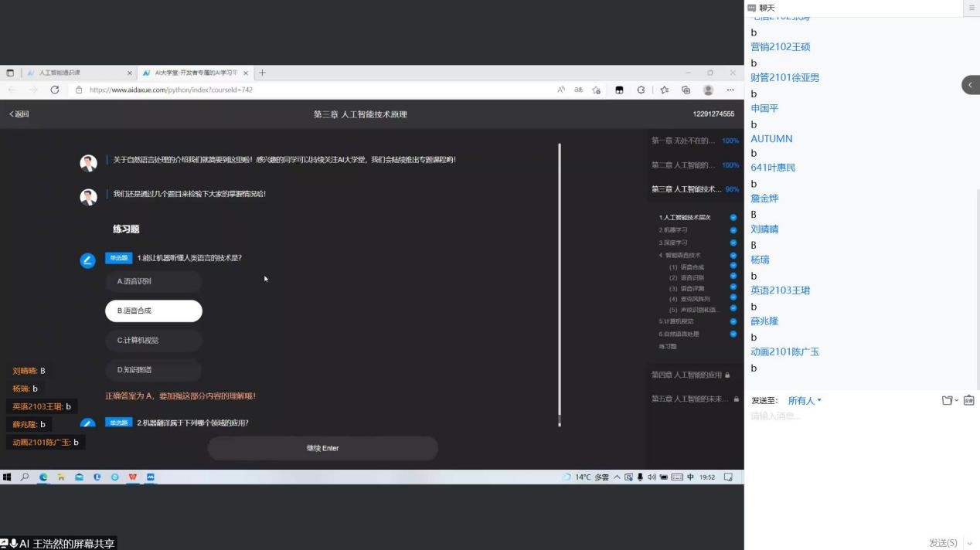Expand the chat panel side arrow
The height and width of the screenshot is (550, 980).
(970, 85)
